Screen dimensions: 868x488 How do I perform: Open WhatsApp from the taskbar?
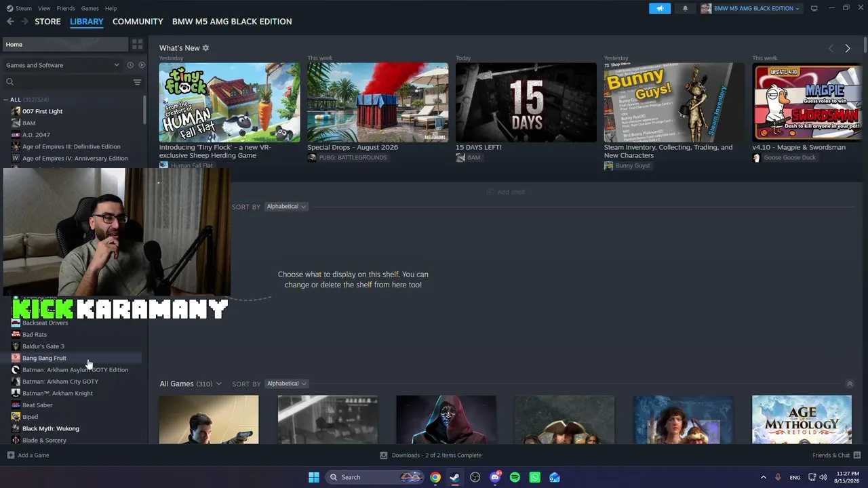(535, 477)
